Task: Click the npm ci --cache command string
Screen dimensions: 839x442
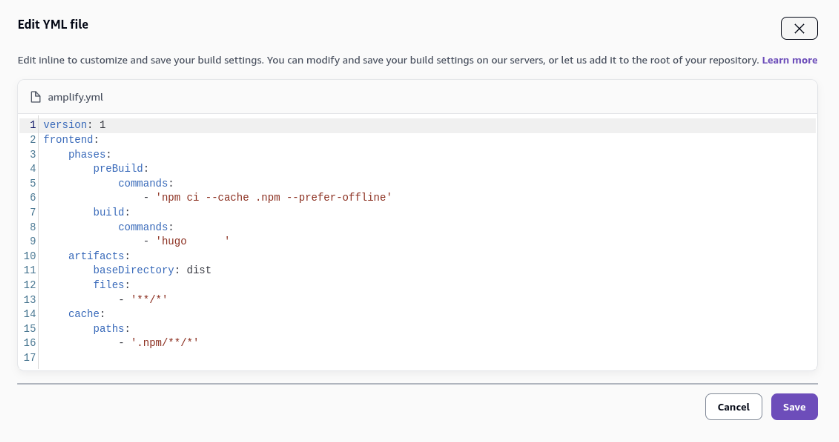Action: 273,197
